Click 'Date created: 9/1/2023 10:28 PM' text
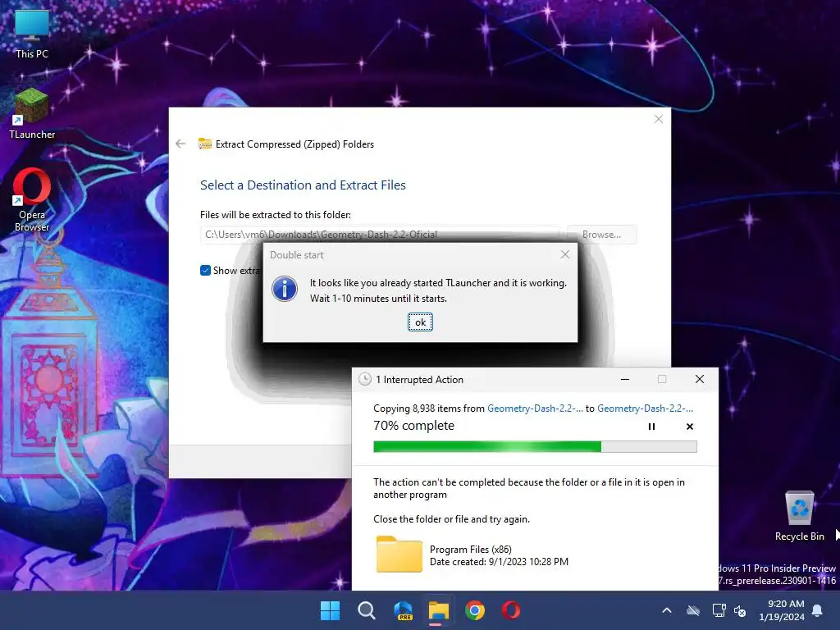 point(499,562)
